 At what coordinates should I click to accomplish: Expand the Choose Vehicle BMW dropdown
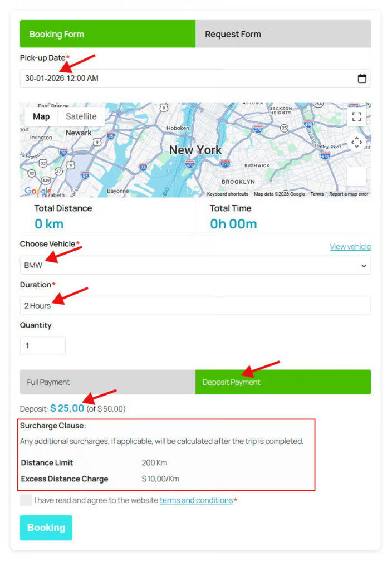195,266
